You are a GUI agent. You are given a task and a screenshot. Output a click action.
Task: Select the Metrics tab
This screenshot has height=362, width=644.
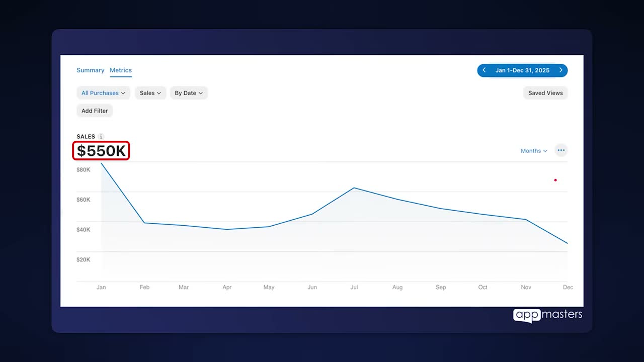[x=121, y=70]
